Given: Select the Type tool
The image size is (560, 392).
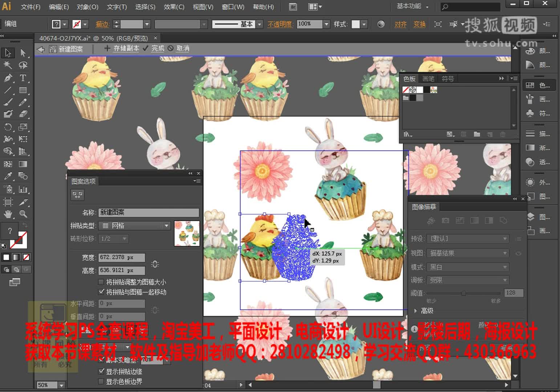Looking at the screenshot, I should pos(23,78).
